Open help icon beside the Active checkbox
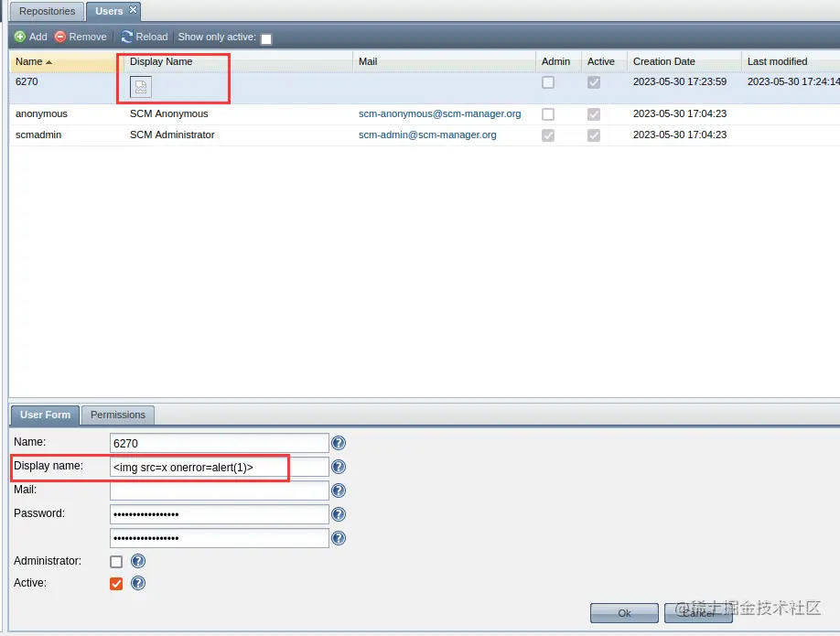This screenshot has height=636, width=840. click(x=138, y=583)
